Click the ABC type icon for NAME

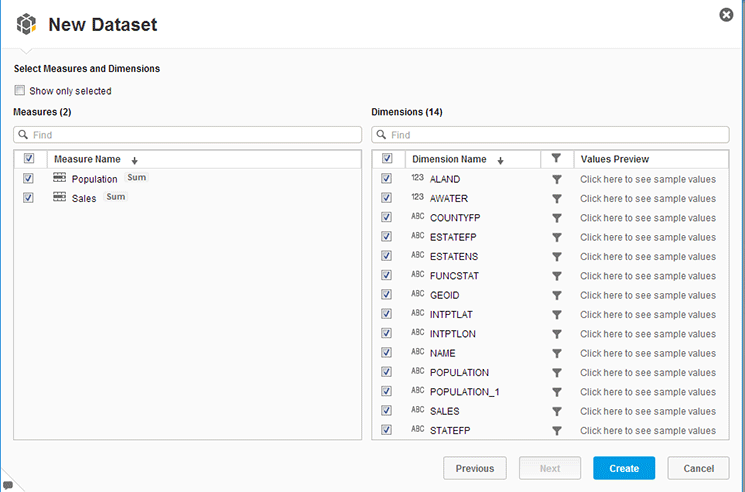[418, 353]
